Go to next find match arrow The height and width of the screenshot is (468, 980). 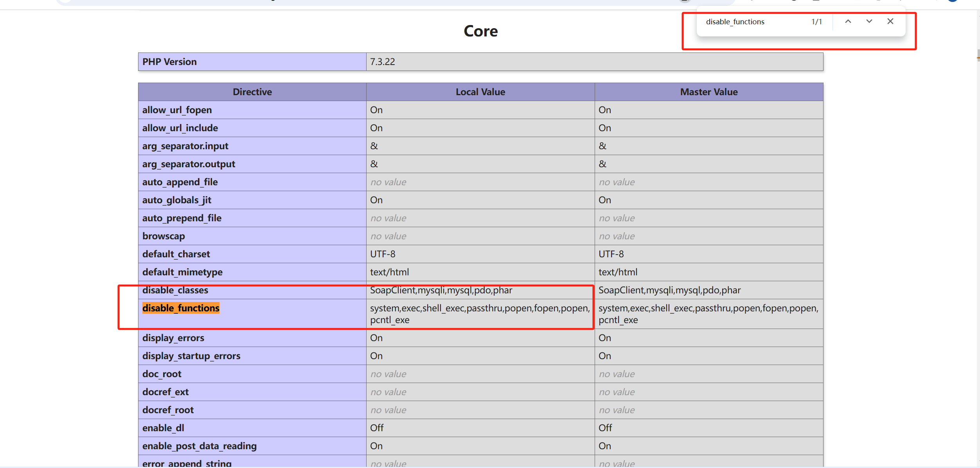(869, 22)
